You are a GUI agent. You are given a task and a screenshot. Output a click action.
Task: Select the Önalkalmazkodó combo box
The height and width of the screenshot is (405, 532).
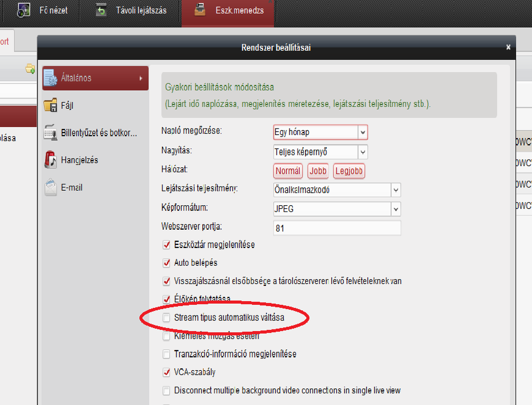[337, 190]
